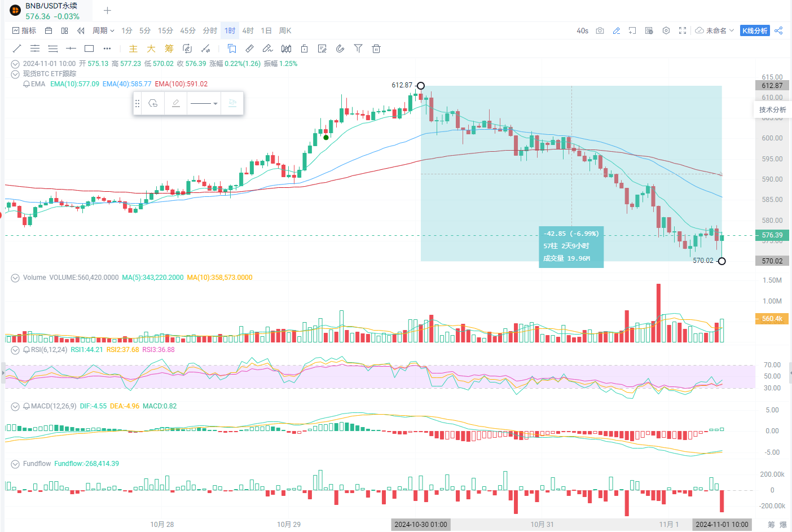Collapse the Fundflow panel chevron
The width and height of the screenshot is (792, 532).
[x=16, y=464]
